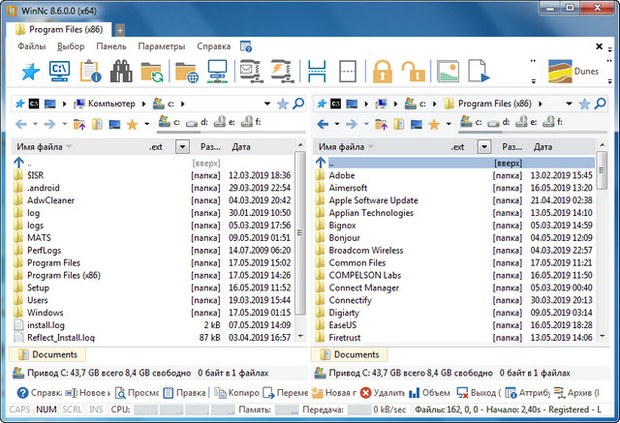
Task: Click the globe network folder icon
Action: tap(186, 71)
